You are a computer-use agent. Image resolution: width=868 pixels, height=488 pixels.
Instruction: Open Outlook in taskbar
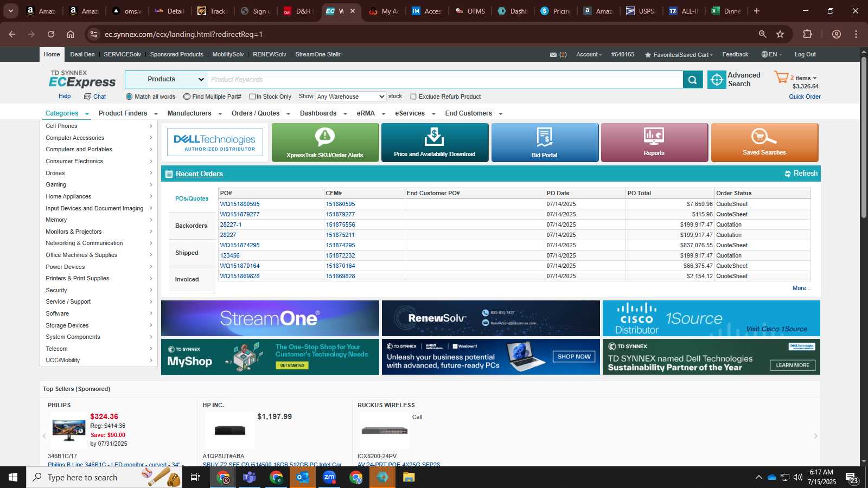pyautogui.click(x=303, y=477)
